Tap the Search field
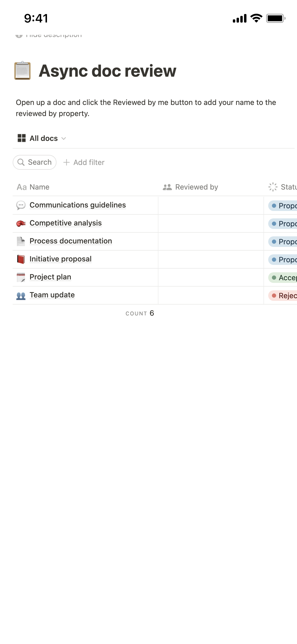This screenshot has height=644, width=297. [x=35, y=162]
